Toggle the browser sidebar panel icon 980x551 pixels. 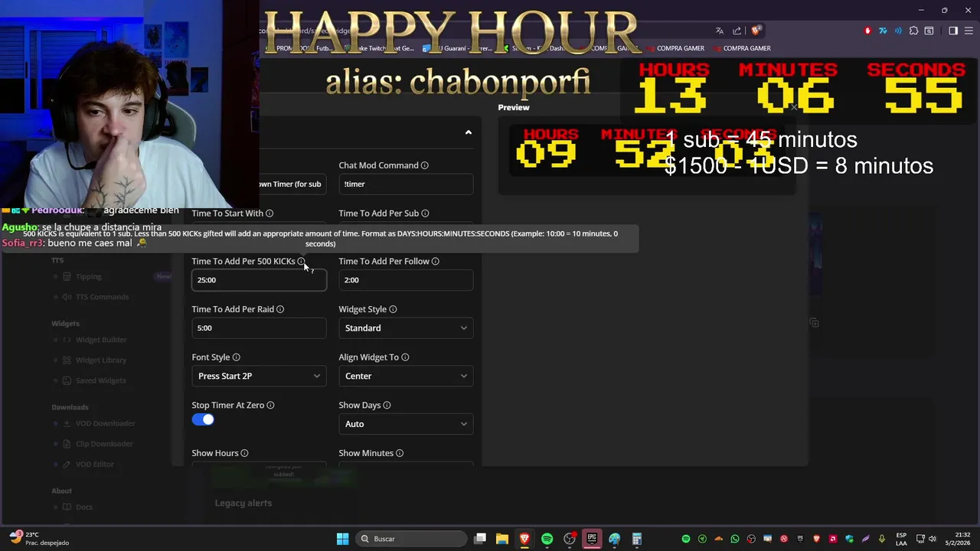tap(953, 31)
